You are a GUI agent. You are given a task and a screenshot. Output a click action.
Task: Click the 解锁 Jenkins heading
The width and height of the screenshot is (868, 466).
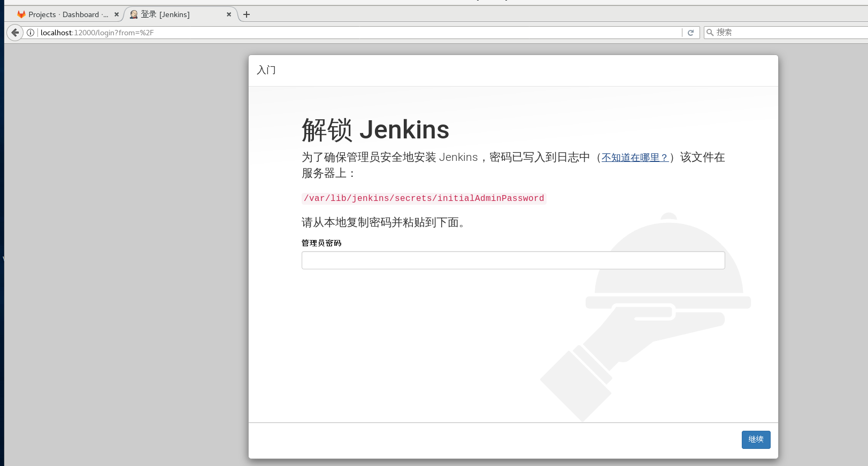pos(375,130)
